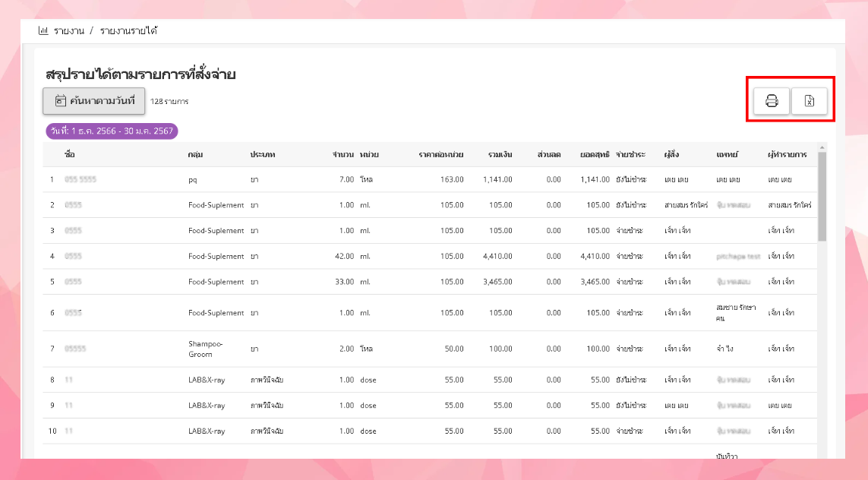Click quantity 2.00 in row 7
Viewport: 868px width, 480px height.
[346, 349]
